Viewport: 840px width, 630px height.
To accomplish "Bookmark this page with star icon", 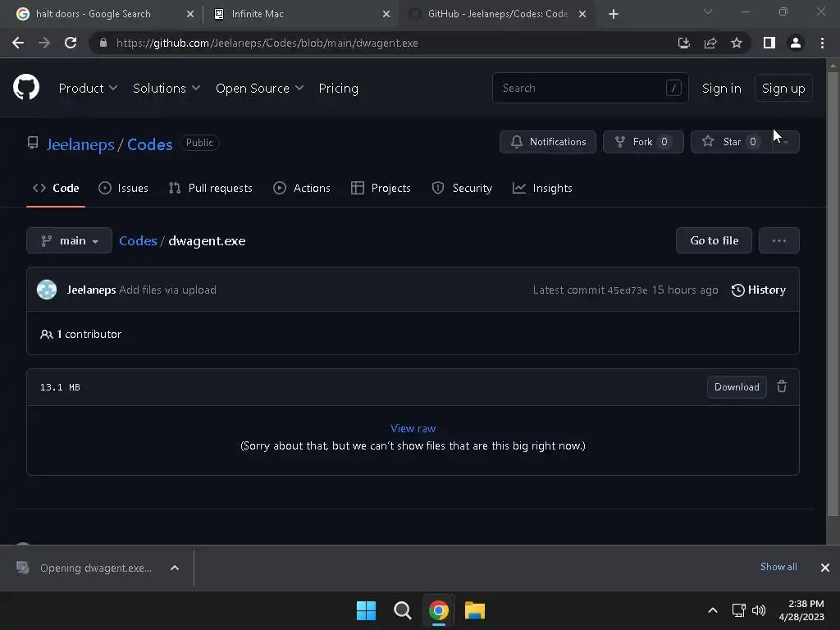I will (x=737, y=43).
